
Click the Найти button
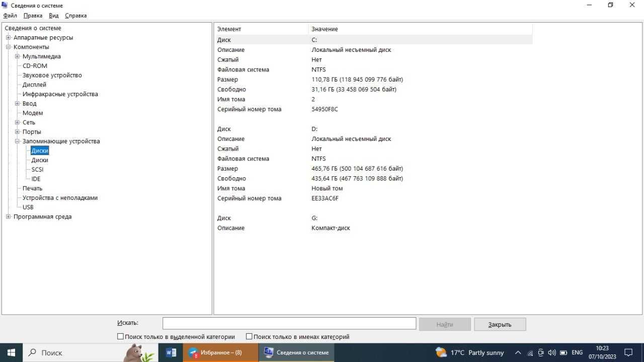pos(445,324)
